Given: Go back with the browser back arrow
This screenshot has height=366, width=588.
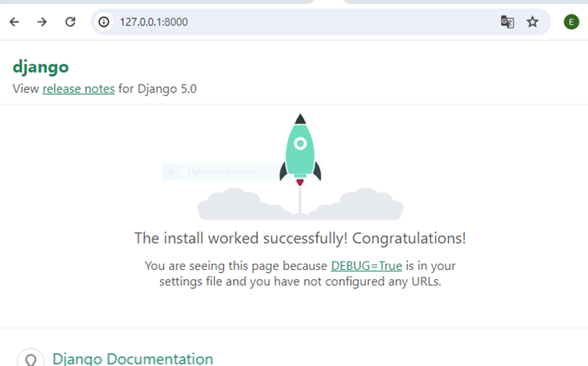Looking at the screenshot, I should 15,22.
